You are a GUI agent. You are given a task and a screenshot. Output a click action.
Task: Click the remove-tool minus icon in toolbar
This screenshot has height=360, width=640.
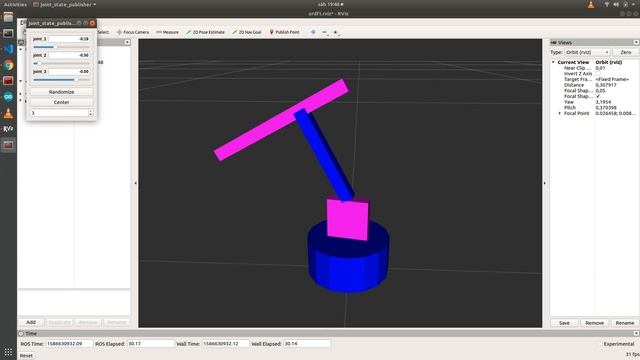pos(324,32)
